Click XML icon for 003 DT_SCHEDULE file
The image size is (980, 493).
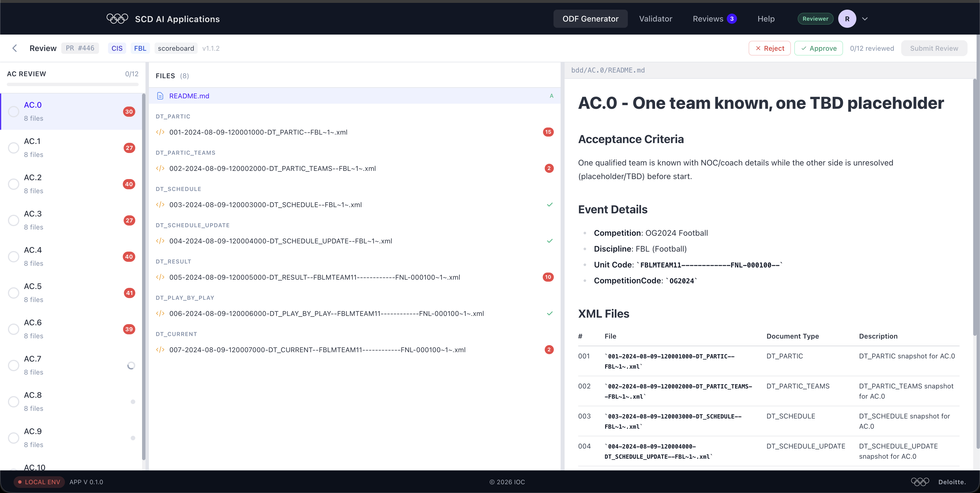160,205
